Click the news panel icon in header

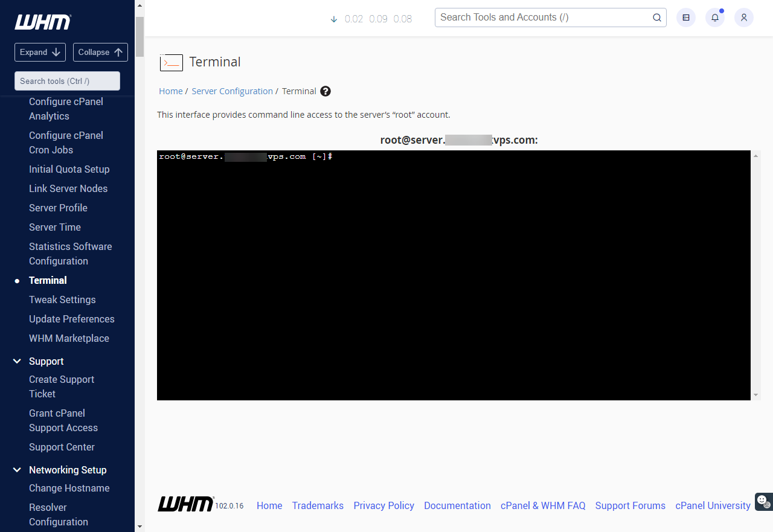click(x=686, y=18)
